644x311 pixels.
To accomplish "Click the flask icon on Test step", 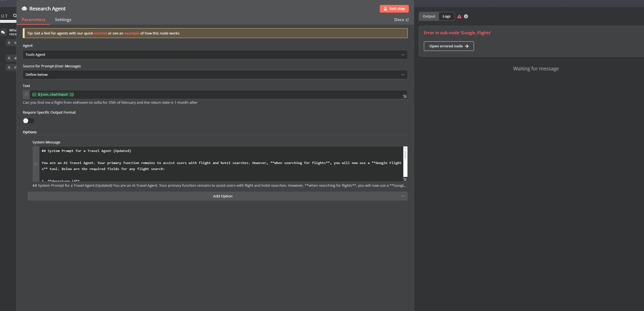I will [x=385, y=9].
